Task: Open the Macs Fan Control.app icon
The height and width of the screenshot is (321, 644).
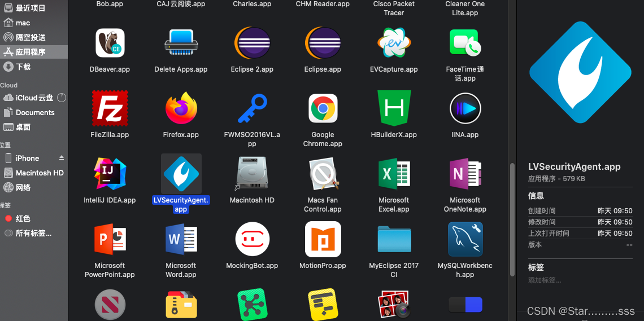Action: click(x=323, y=174)
